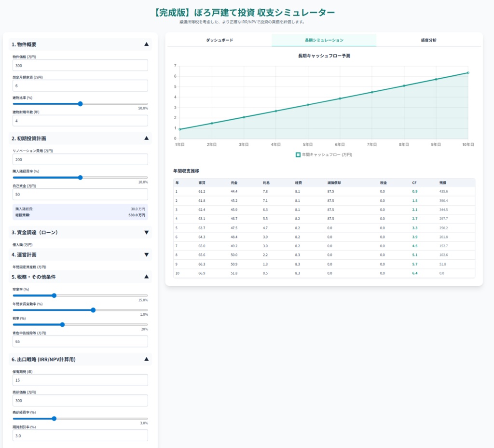Click the 期待割引率 input field
This screenshot has width=494, height=448.
(81, 436)
